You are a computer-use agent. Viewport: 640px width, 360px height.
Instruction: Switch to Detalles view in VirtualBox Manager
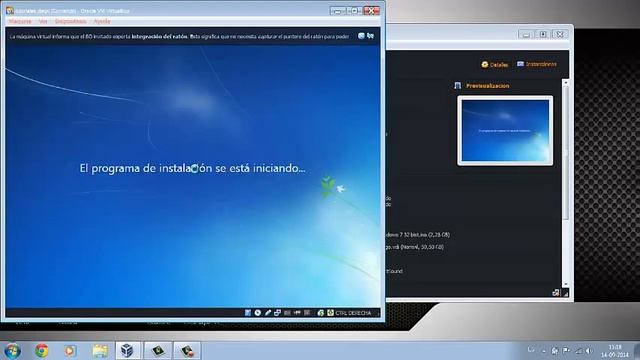tap(495, 64)
